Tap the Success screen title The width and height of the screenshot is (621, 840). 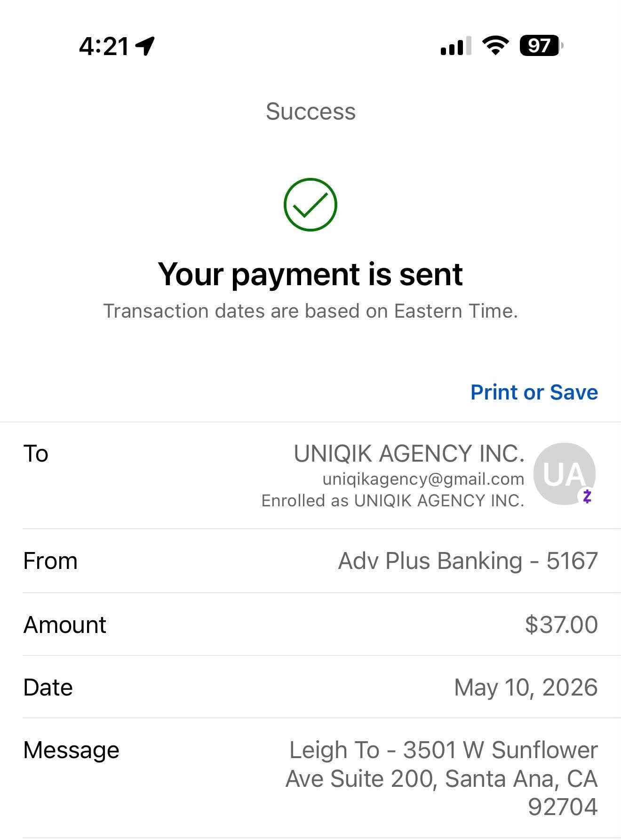(310, 112)
